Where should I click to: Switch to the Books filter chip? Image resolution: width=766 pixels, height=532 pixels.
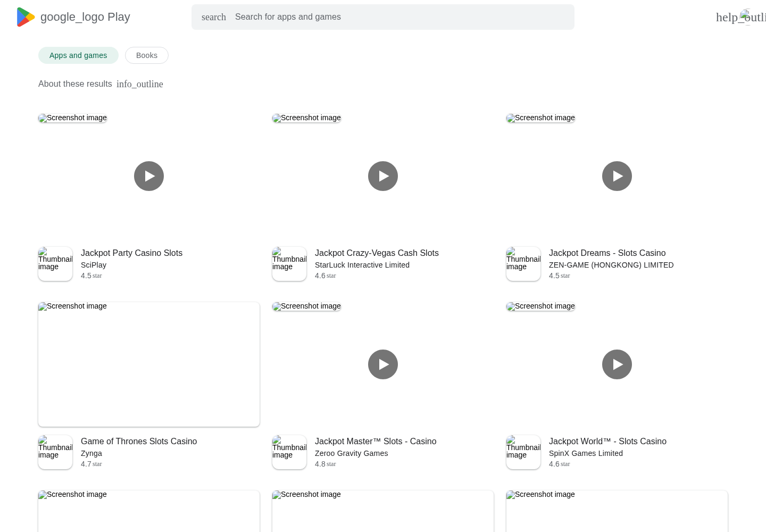tap(147, 55)
